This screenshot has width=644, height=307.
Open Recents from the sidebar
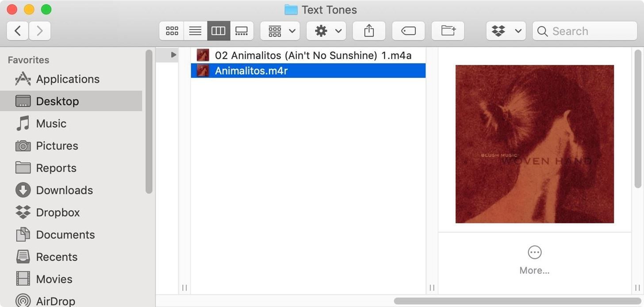tap(57, 257)
